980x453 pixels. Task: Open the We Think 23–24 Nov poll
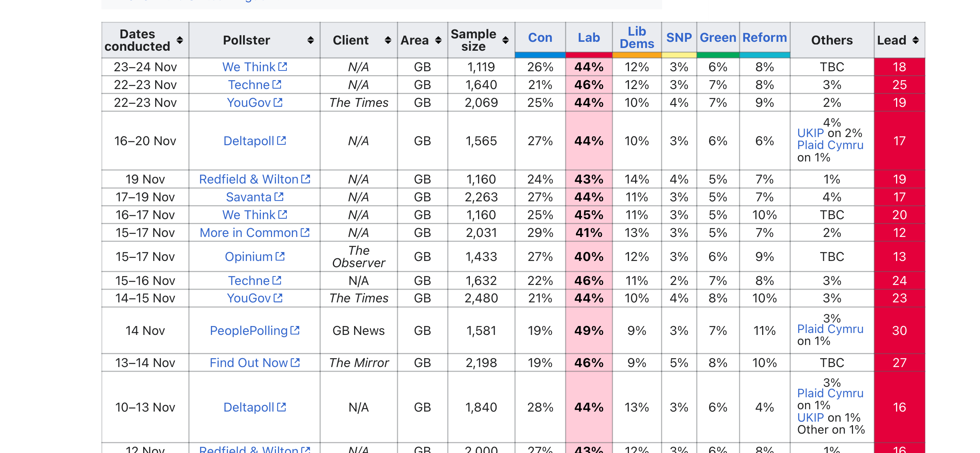point(248,67)
